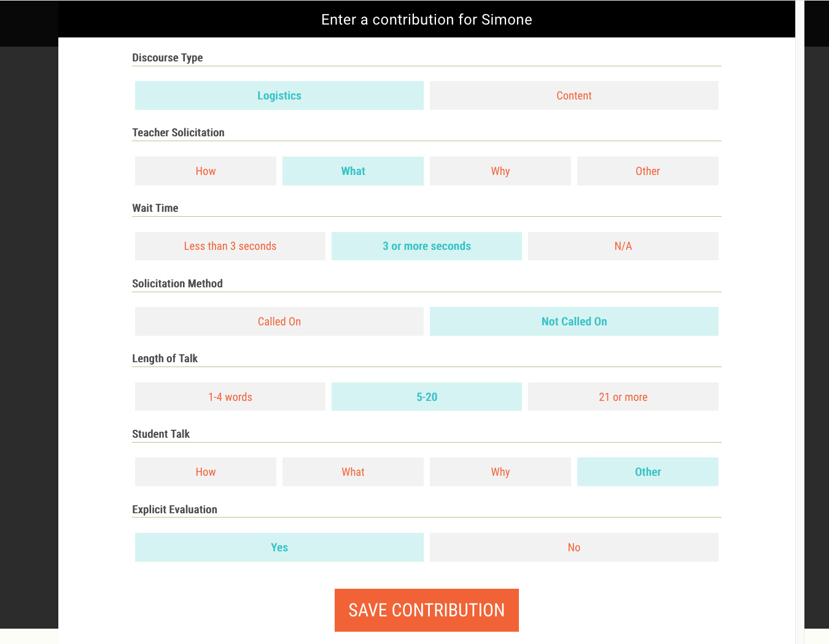Click the Save Contribution button
Viewport: 829px width, 644px height.
point(427,610)
